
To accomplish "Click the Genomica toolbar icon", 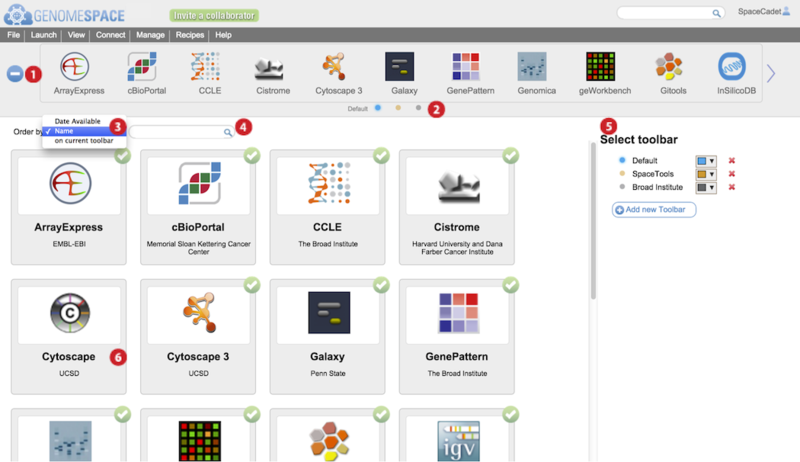I will click(x=532, y=66).
